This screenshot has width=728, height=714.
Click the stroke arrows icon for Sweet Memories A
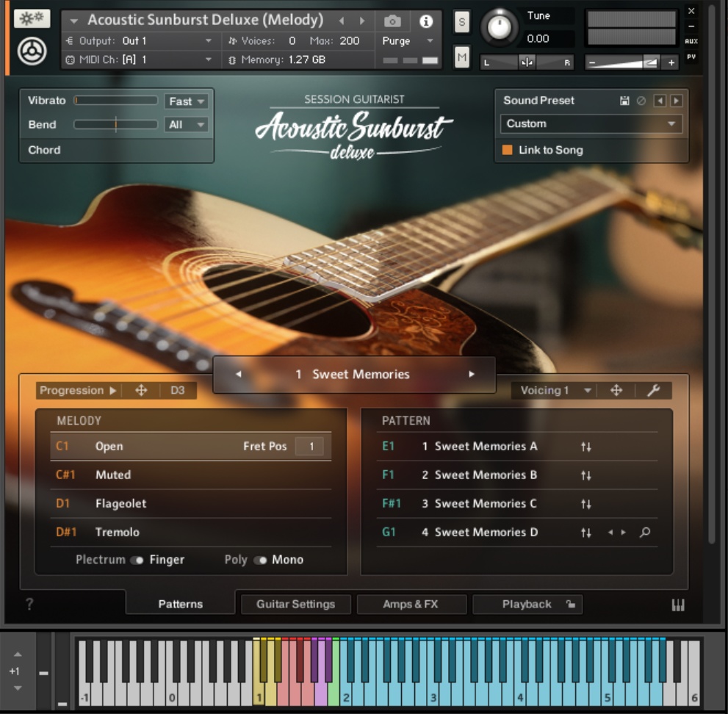[586, 447]
